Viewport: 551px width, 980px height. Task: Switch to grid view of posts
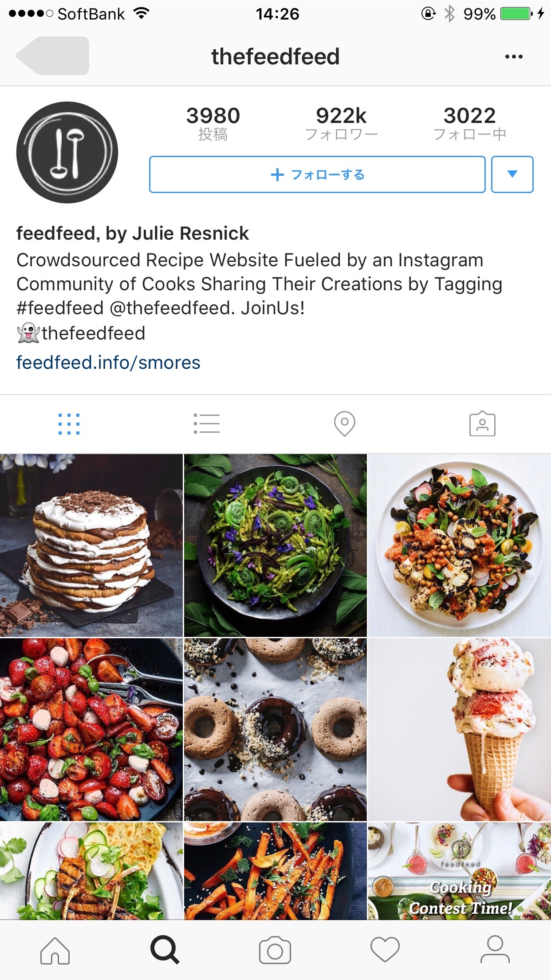[x=69, y=424]
